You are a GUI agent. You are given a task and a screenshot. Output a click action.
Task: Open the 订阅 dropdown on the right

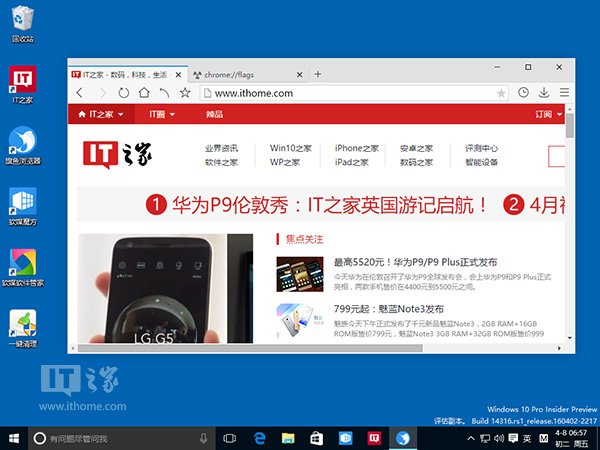[547, 115]
